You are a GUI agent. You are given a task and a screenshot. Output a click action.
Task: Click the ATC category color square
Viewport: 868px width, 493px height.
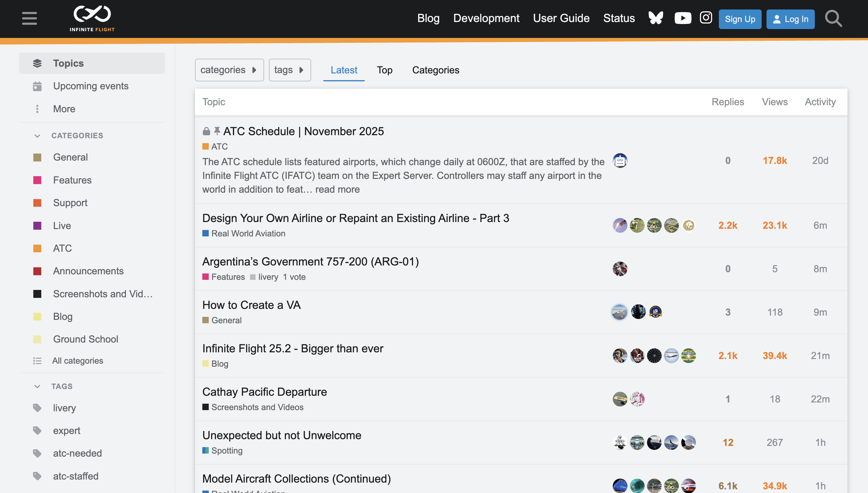click(x=37, y=248)
